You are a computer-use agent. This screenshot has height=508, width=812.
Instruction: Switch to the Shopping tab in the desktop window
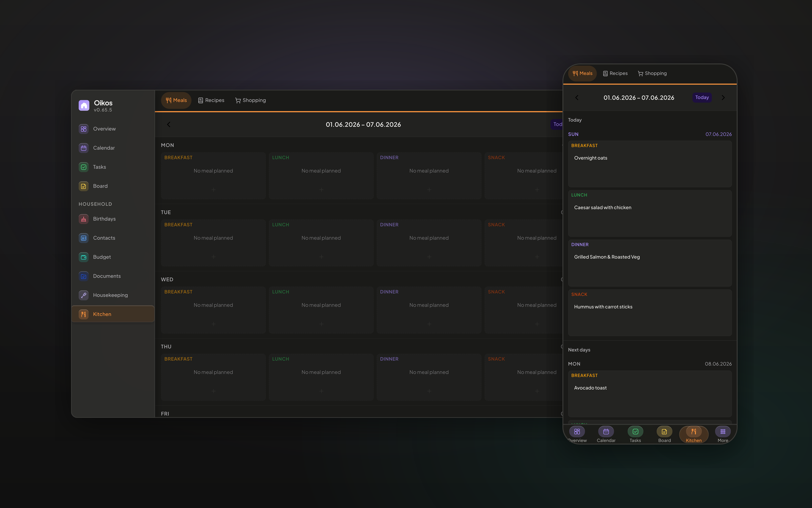click(250, 100)
